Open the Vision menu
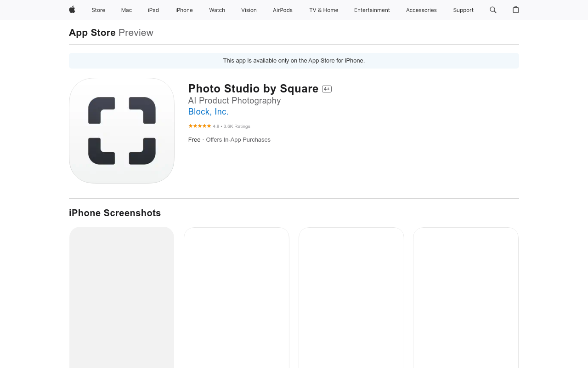 [249, 10]
